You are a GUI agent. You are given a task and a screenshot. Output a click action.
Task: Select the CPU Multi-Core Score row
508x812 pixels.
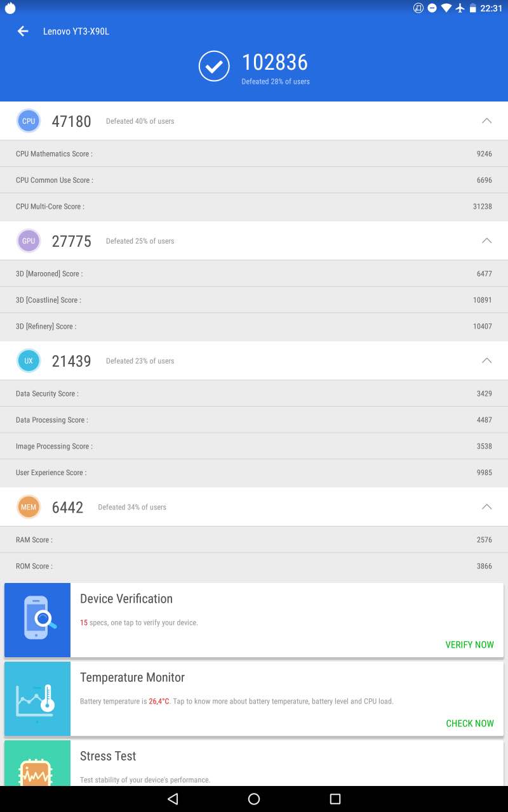pyautogui.click(x=254, y=207)
